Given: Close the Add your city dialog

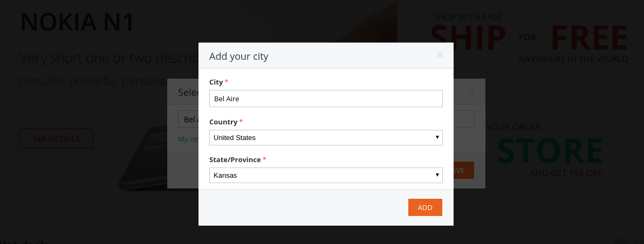Looking at the screenshot, I should click(440, 55).
